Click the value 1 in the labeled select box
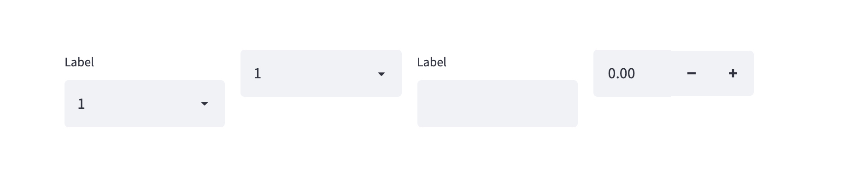Viewport: 868px width, 188px height. 82,104
